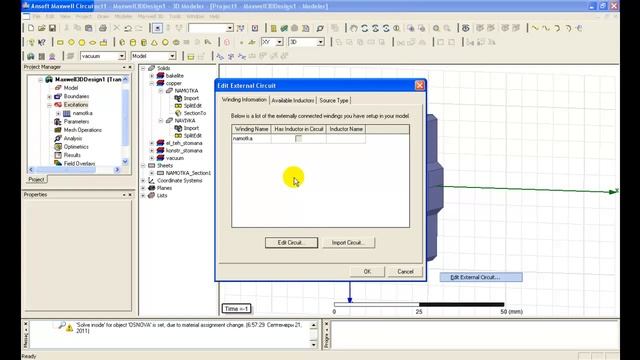
Task: Click the lightbulb icon in second toolbar row
Action: 31,42
